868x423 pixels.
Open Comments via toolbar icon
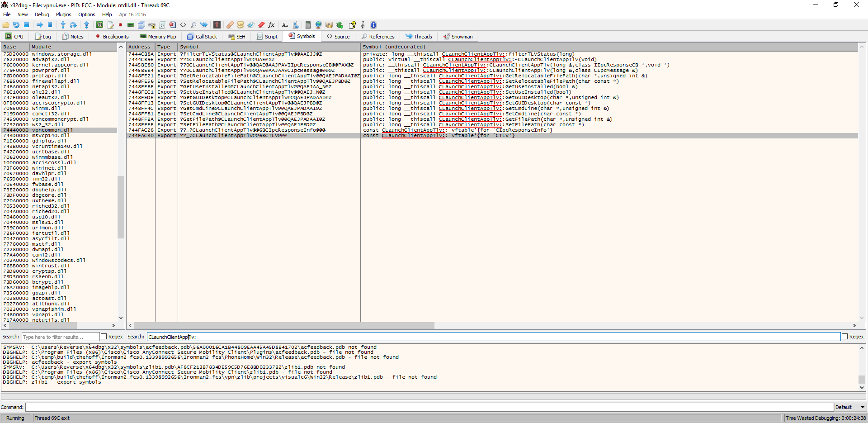tap(241, 25)
